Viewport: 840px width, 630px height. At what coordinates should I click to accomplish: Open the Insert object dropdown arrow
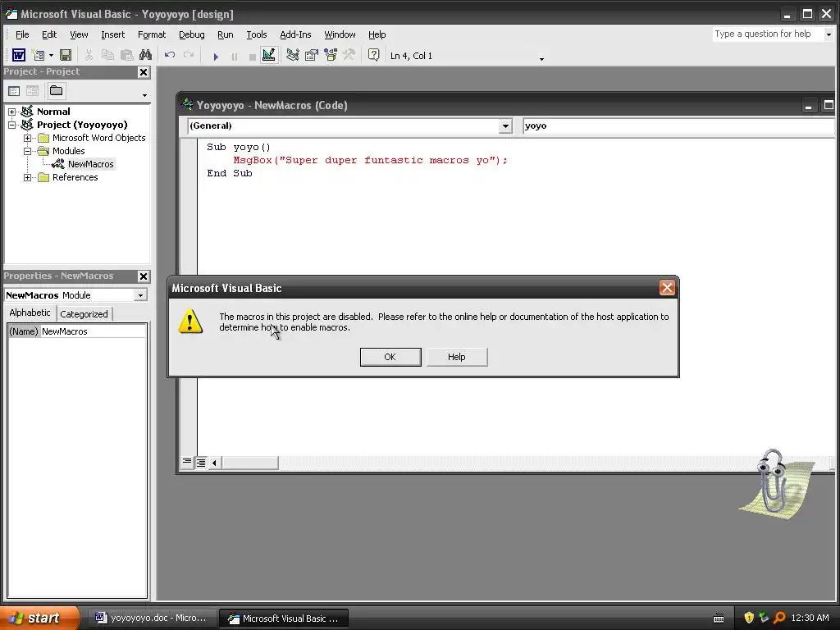[52, 55]
